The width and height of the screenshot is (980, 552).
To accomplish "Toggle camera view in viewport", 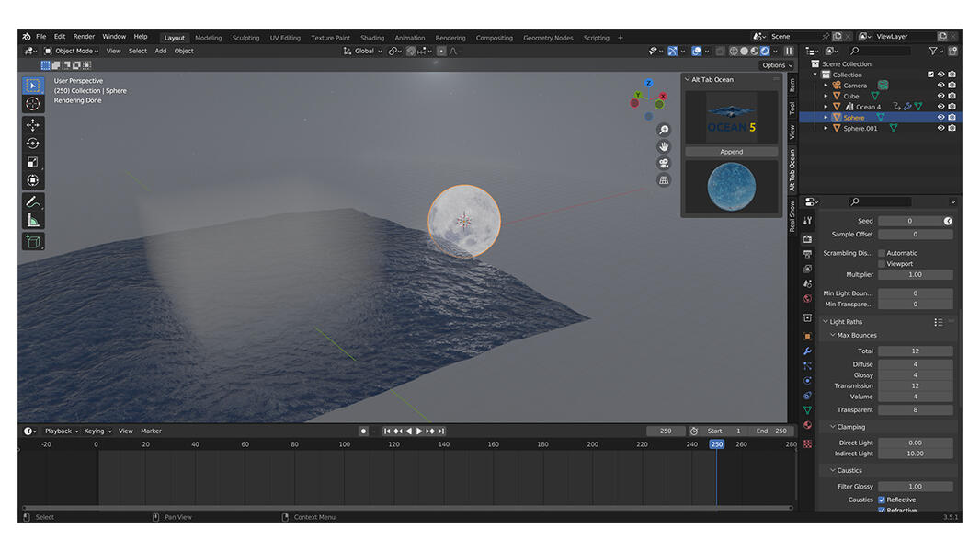I will coord(664,164).
